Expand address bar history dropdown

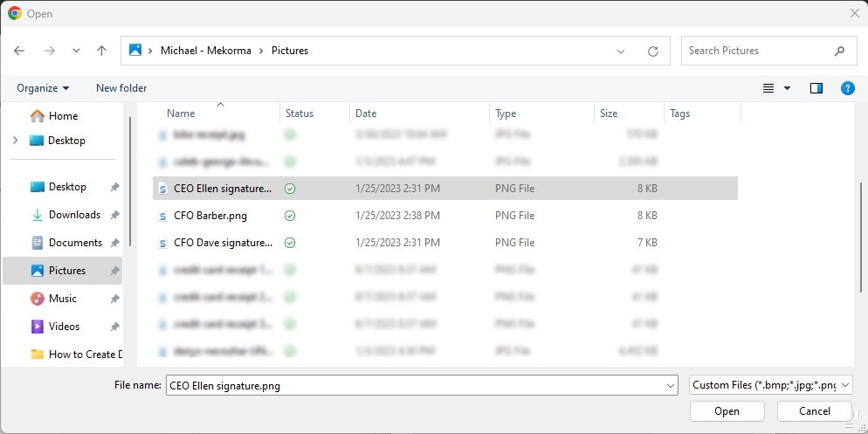pyautogui.click(x=621, y=51)
